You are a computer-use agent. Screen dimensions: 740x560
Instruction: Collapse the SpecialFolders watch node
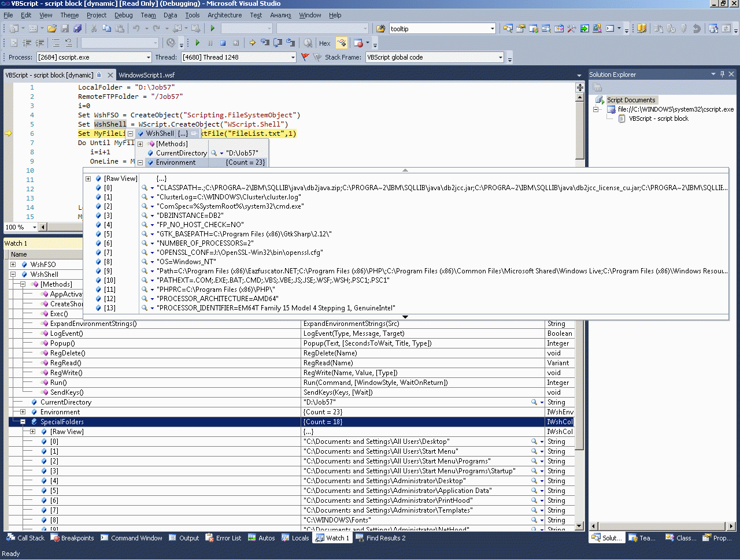point(23,422)
